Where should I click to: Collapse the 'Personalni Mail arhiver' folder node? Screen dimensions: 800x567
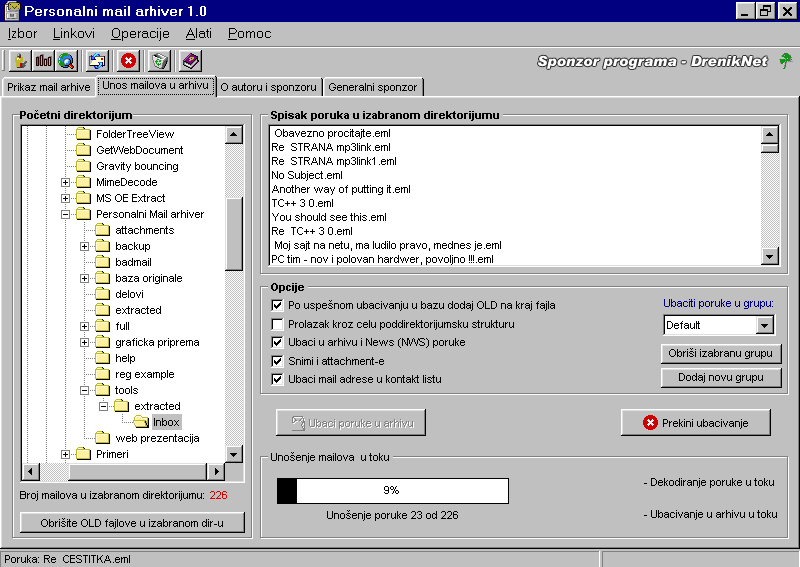coord(66,214)
